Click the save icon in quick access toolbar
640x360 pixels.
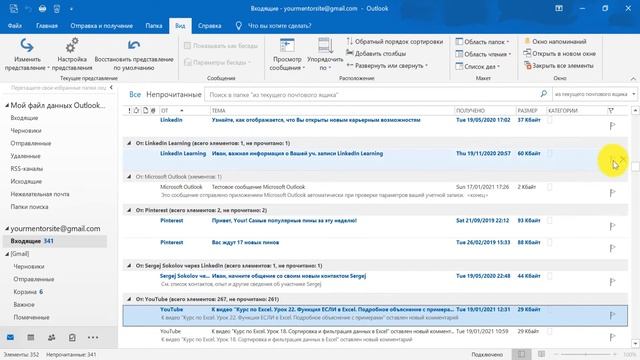tap(13, 9)
